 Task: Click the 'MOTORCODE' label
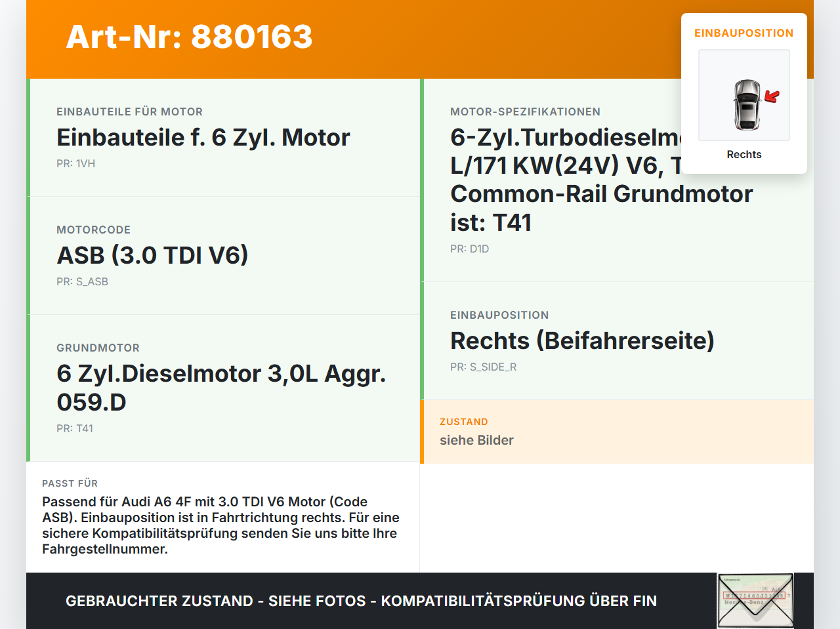click(x=94, y=230)
